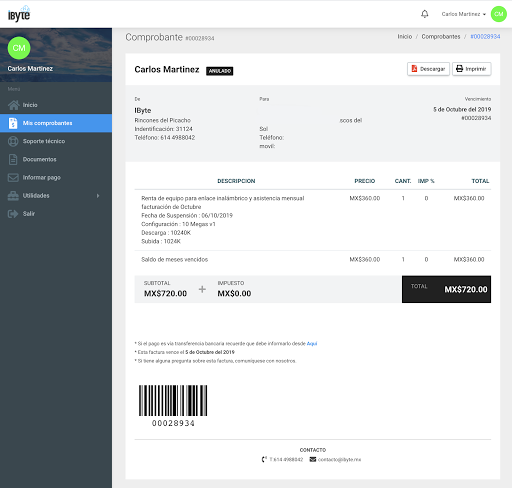Viewport: 512px width, 488px height.
Task: Select Informar pago menu item
Action: coord(56,177)
